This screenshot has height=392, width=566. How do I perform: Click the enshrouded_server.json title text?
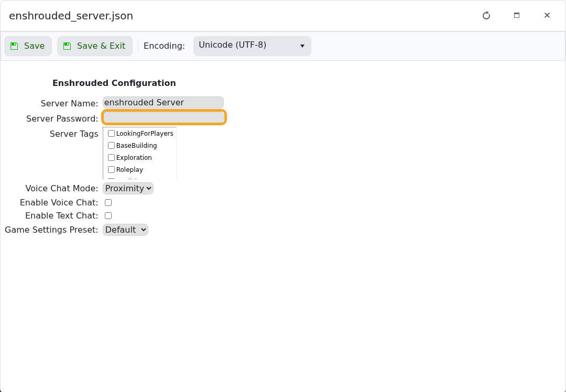coord(71,16)
